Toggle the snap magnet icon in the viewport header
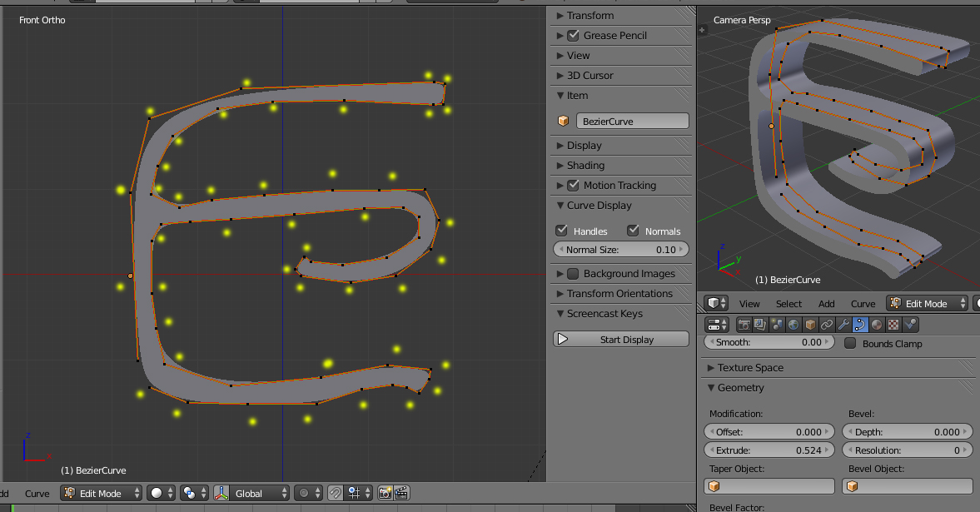Image resolution: width=980 pixels, height=512 pixels. pyautogui.click(x=335, y=493)
